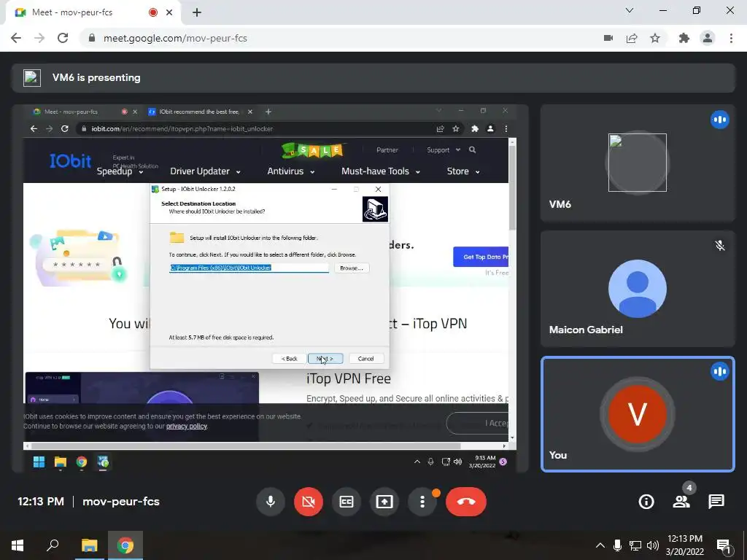This screenshot has width=747, height=560.
Task: Click Next in the presented setup dialog
Action: click(x=325, y=359)
